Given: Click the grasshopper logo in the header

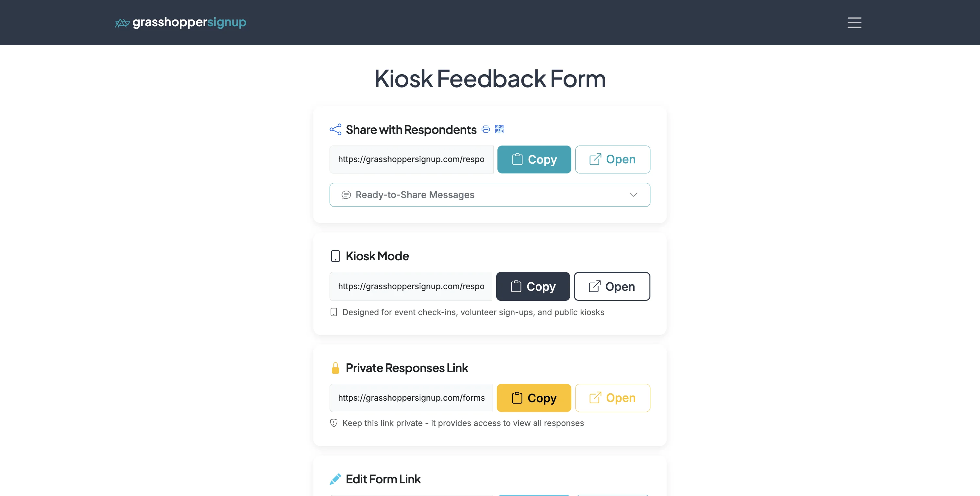Looking at the screenshot, I should 122,22.
